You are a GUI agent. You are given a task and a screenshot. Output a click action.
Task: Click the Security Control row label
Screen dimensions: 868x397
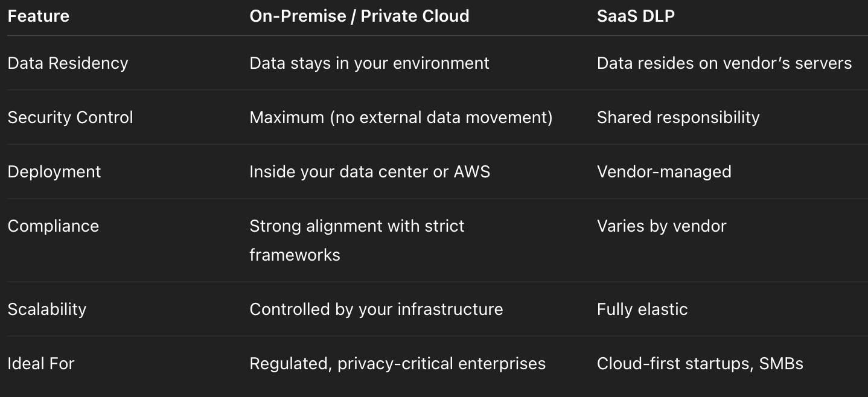(70, 117)
